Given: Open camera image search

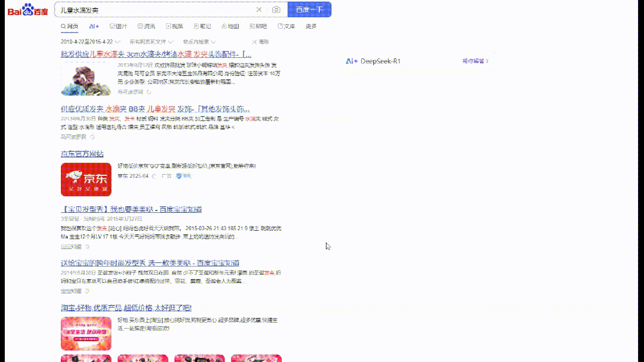Looking at the screenshot, I should pos(276,10).
